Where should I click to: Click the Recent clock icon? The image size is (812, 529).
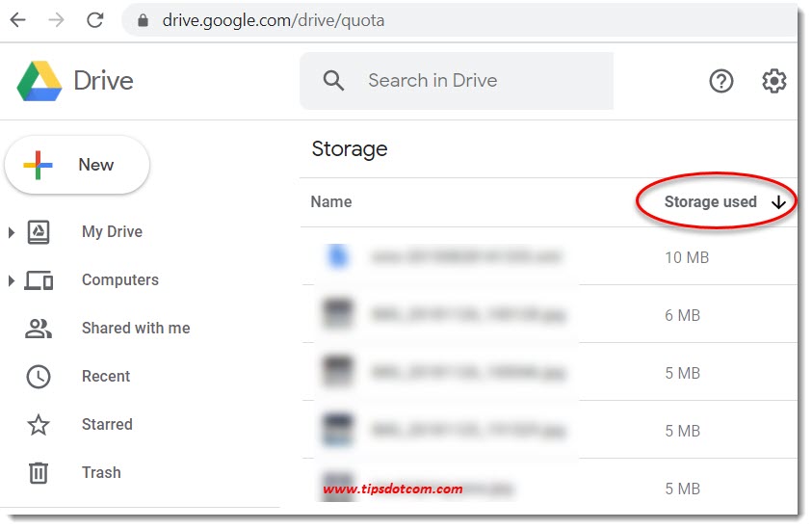pyautogui.click(x=39, y=377)
